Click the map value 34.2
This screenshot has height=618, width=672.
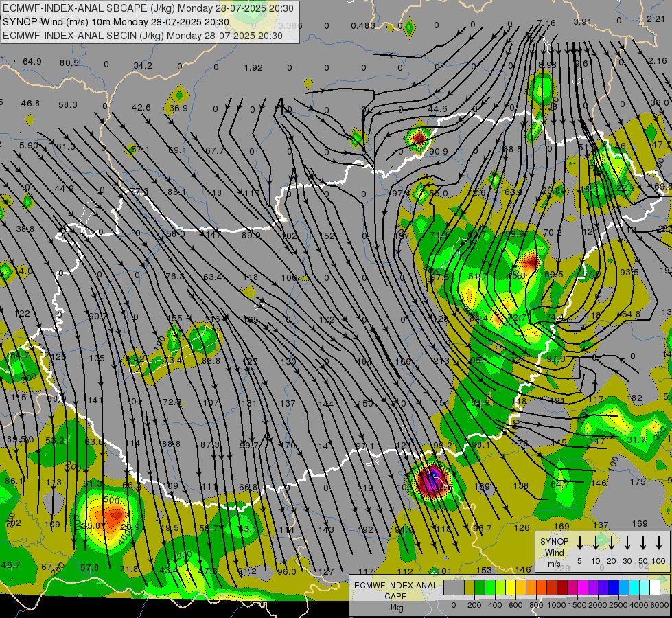click(143, 66)
